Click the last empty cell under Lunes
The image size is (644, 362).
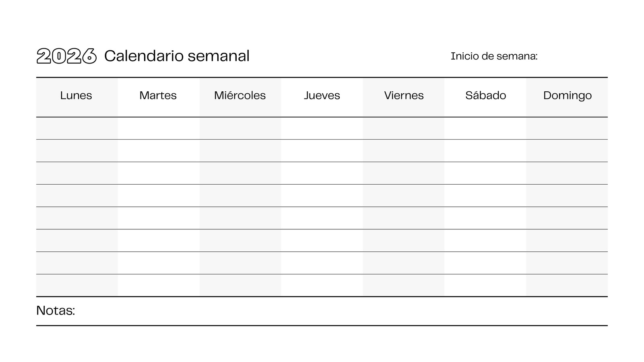click(x=77, y=285)
